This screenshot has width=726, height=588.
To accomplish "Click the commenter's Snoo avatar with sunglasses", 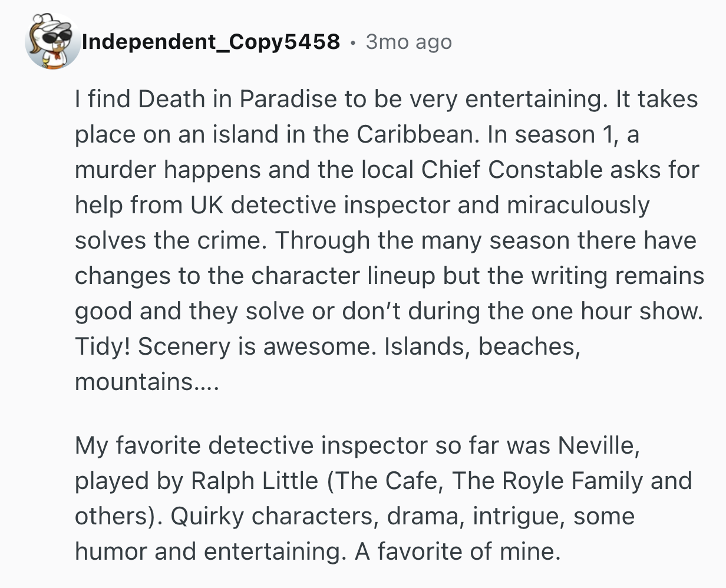I will (52, 41).
